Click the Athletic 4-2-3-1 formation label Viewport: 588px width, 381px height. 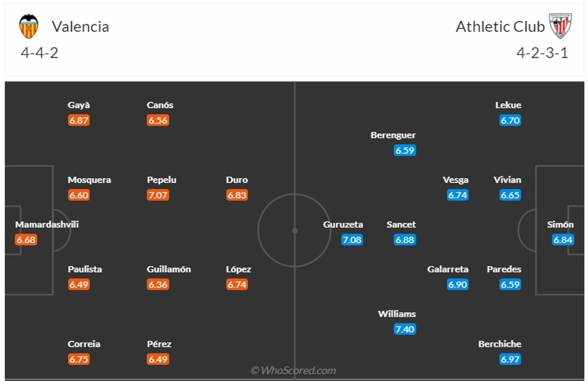click(542, 53)
